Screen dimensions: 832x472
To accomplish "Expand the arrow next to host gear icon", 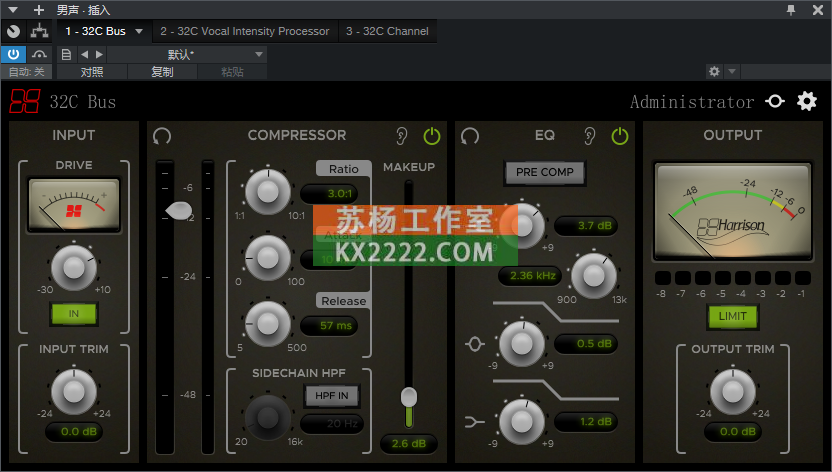I will [732, 71].
